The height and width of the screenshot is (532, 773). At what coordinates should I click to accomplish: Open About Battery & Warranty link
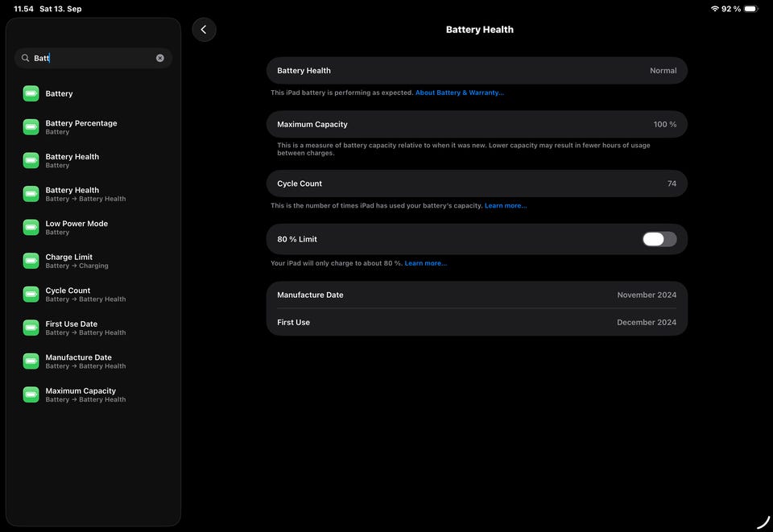tap(459, 93)
